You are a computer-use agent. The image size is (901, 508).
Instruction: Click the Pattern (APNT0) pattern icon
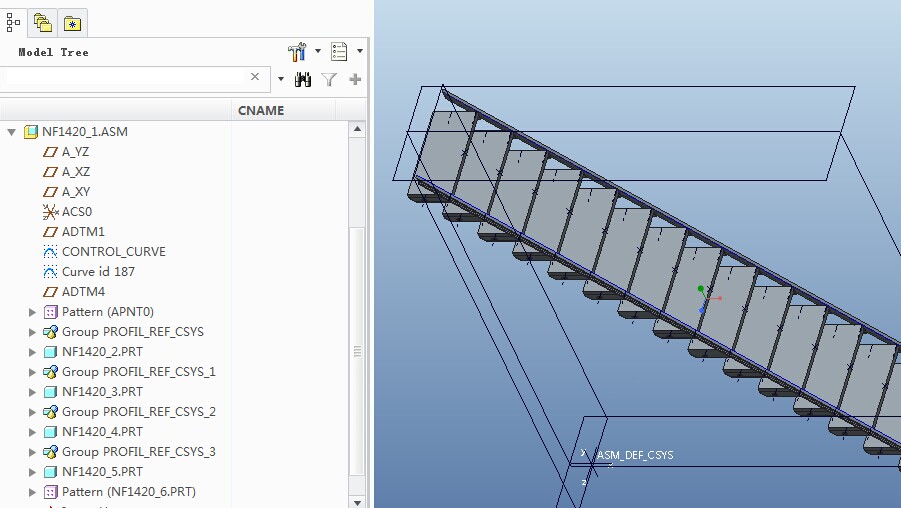pos(51,312)
